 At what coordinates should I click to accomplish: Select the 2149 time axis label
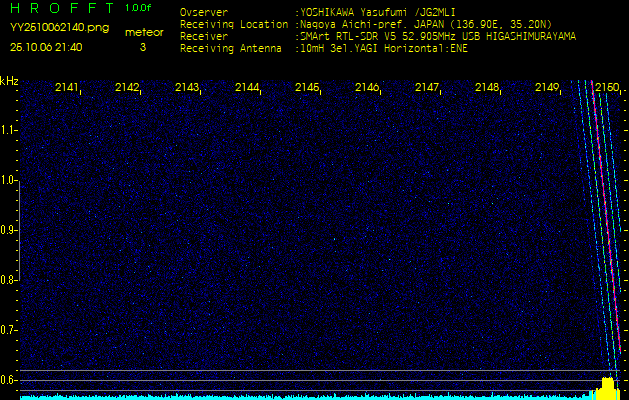coord(547,88)
